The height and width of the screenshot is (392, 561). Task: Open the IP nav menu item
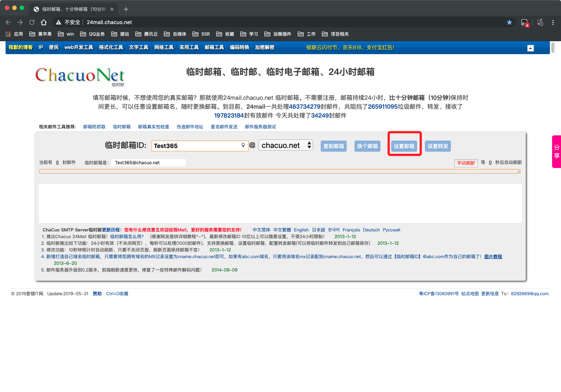click(x=41, y=47)
